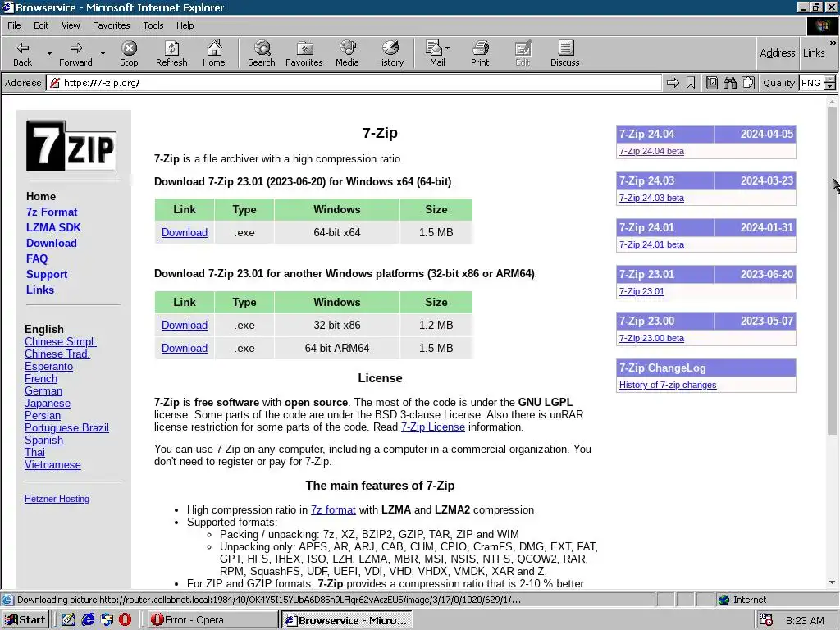The image size is (840, 630).
Task: Open the Help menu
Action: 185,25
